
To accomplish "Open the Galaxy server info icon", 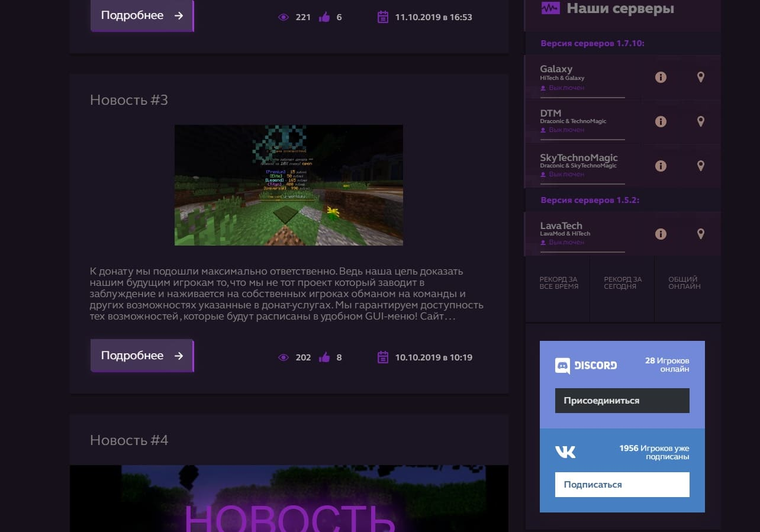I will click(x=661, y=77).
